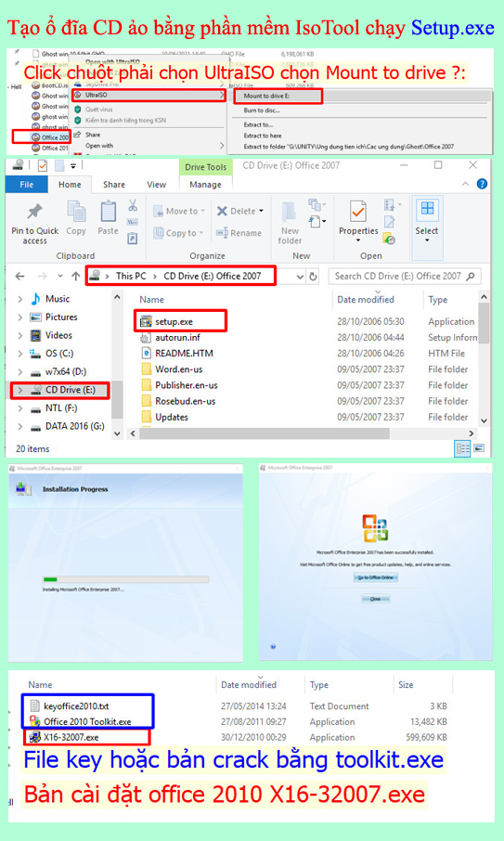The height and width of the screenshot is (841, 504).
Task: Expand the DATA 2016 (G:) node
Action: [x=19, y=426]
